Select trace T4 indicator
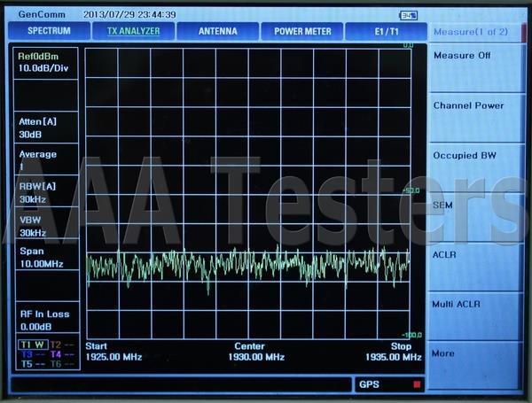Image resolution: width=532 pixels, height=403 pixels. click(x=62, y=354)
